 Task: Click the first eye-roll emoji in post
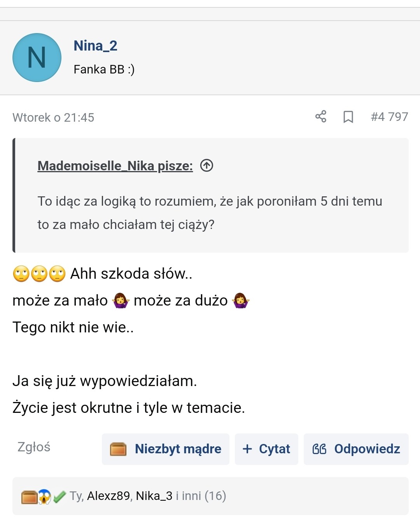click(x=21, y=274)
